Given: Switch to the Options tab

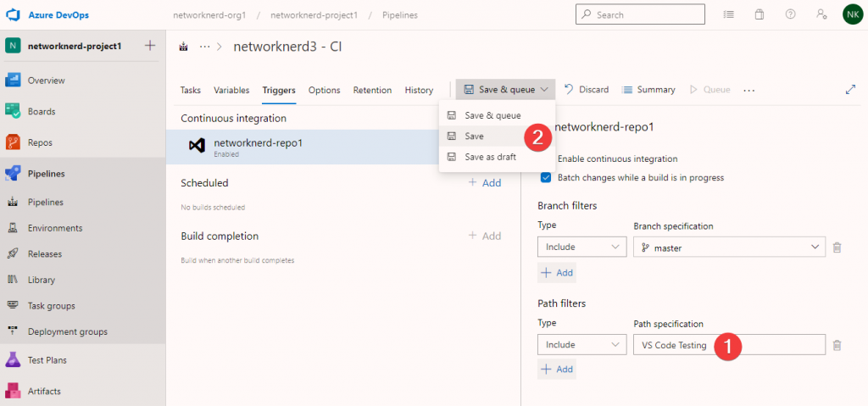Looking at the screenshot, I should pyautogui.click(x=325, y=90).
